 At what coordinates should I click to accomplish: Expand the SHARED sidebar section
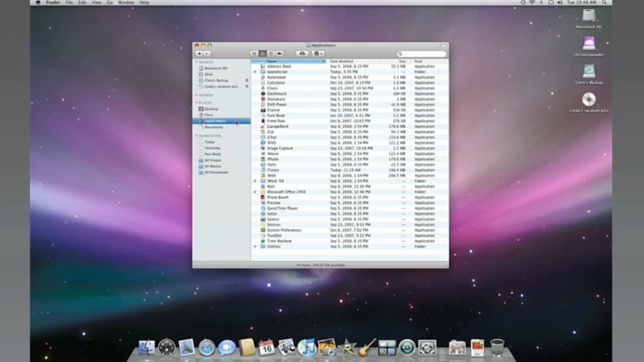pyautogui.click(x=197, y=95)
